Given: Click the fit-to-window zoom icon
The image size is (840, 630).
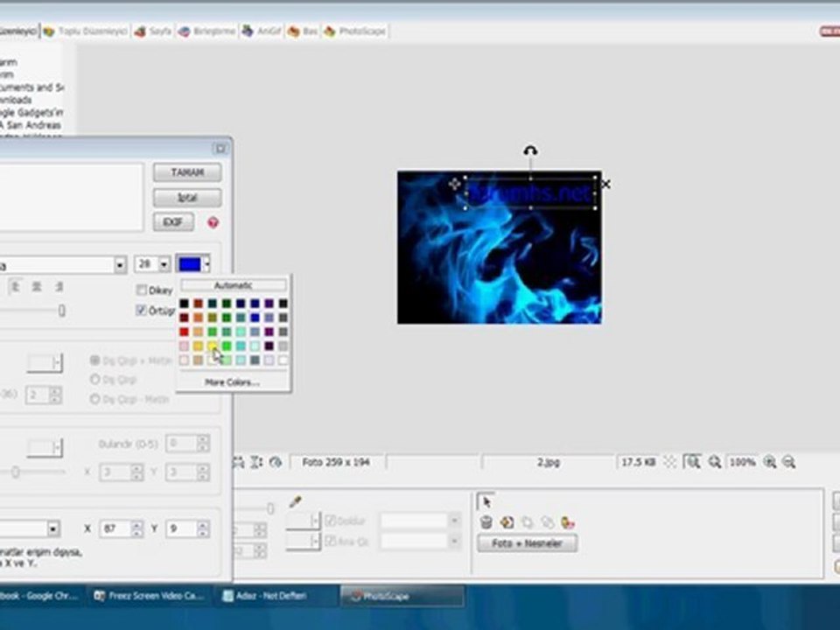Looking at the screenshot, I should (x=692, y=462).
